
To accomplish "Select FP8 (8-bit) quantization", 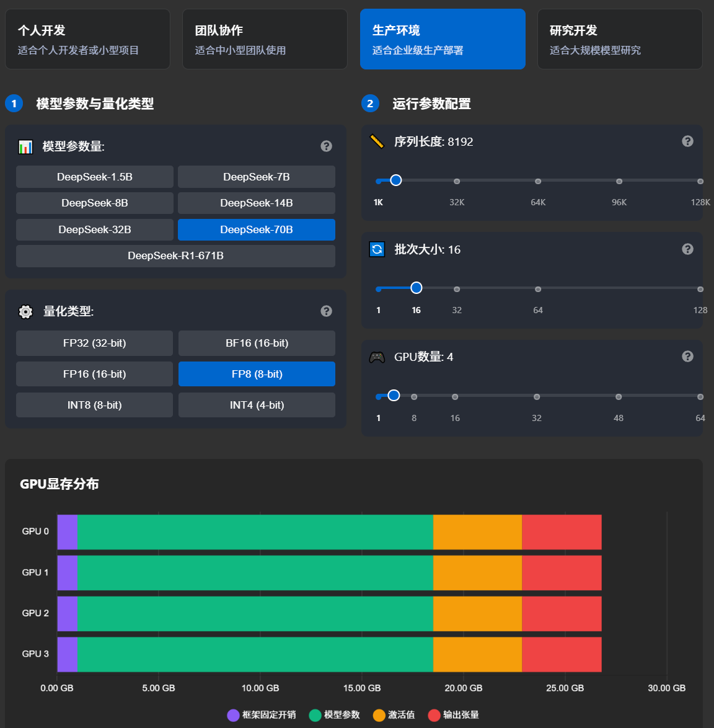I will pyautogui.click(x=257, y=374).
